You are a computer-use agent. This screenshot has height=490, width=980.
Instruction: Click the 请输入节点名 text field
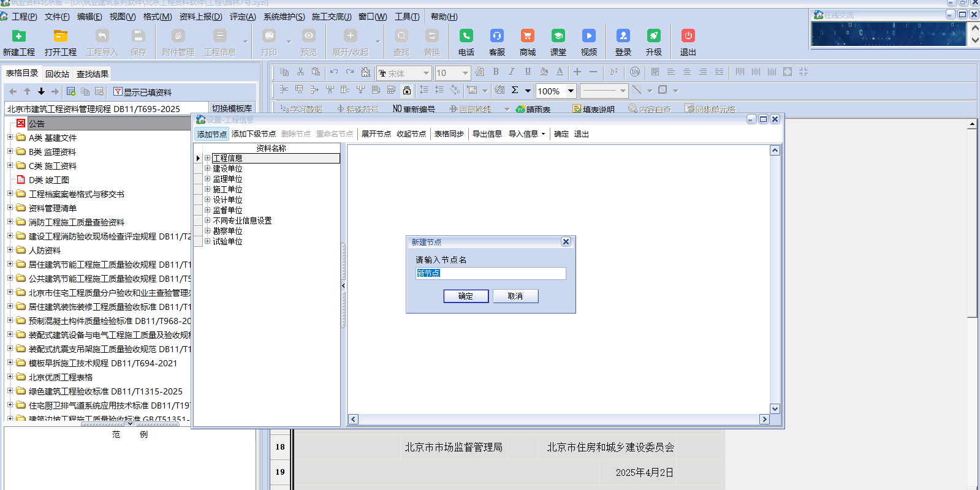pyautogui.click(x=490, y=274)
